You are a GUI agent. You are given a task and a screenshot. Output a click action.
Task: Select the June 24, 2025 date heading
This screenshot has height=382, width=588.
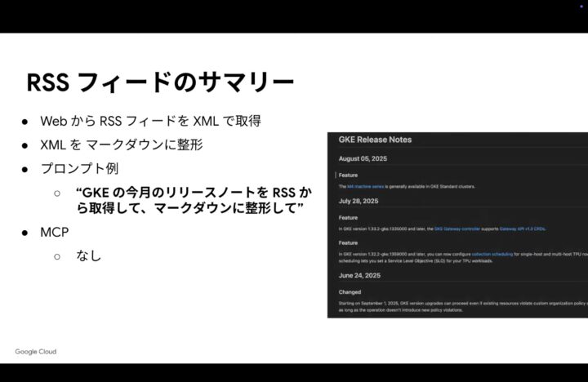click(x=359, y=276)
